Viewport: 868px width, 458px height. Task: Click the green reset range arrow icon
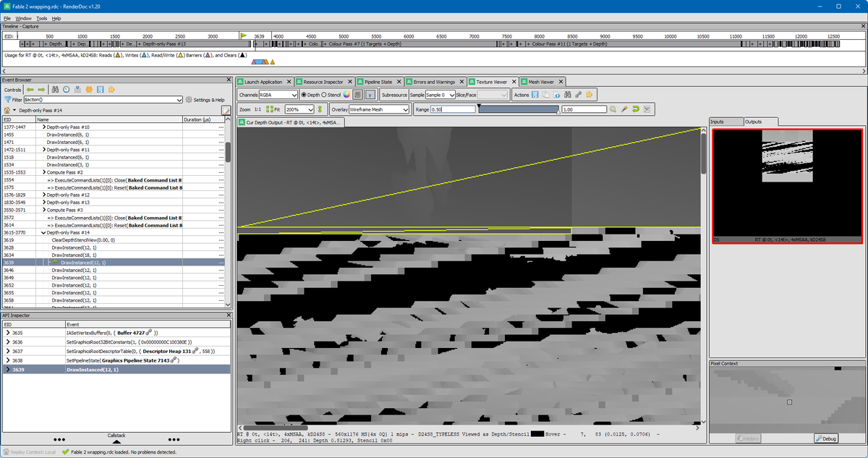pos(635,109)
